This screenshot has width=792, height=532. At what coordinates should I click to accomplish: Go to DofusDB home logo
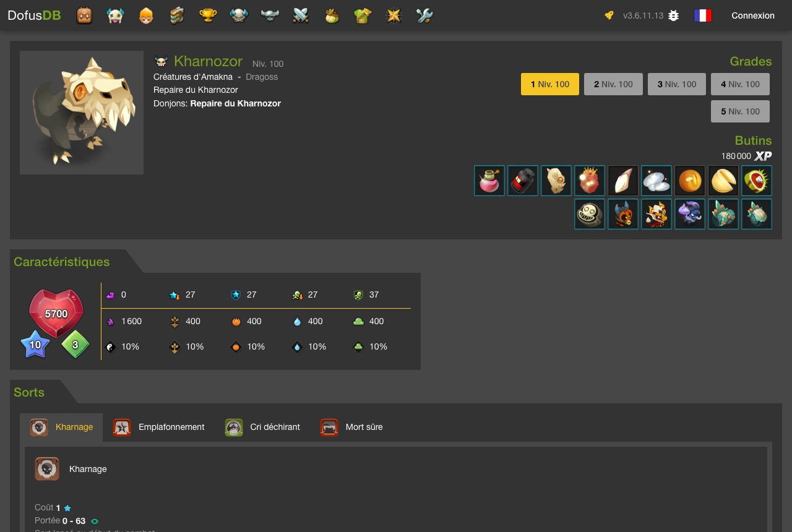click(x=34, y=15)
